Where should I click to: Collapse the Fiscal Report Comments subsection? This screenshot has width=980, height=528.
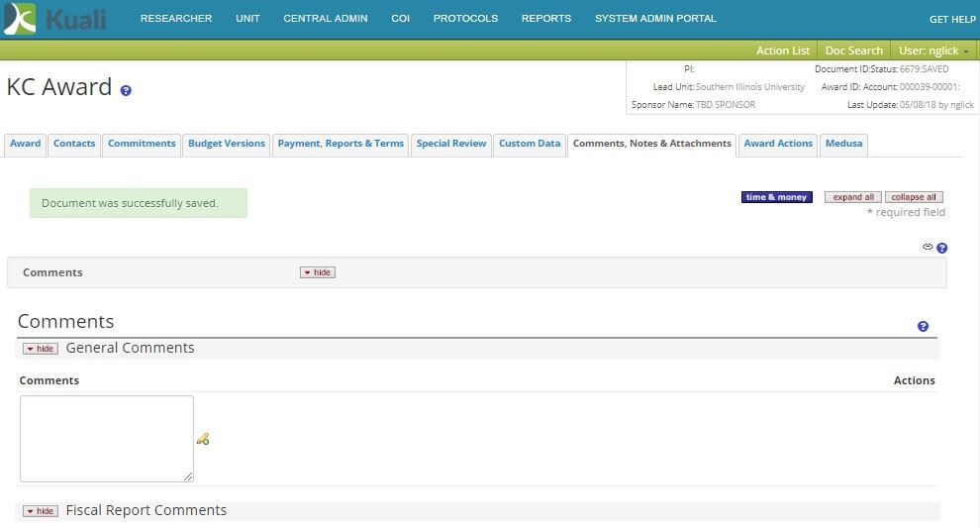(x=41, y=511)
